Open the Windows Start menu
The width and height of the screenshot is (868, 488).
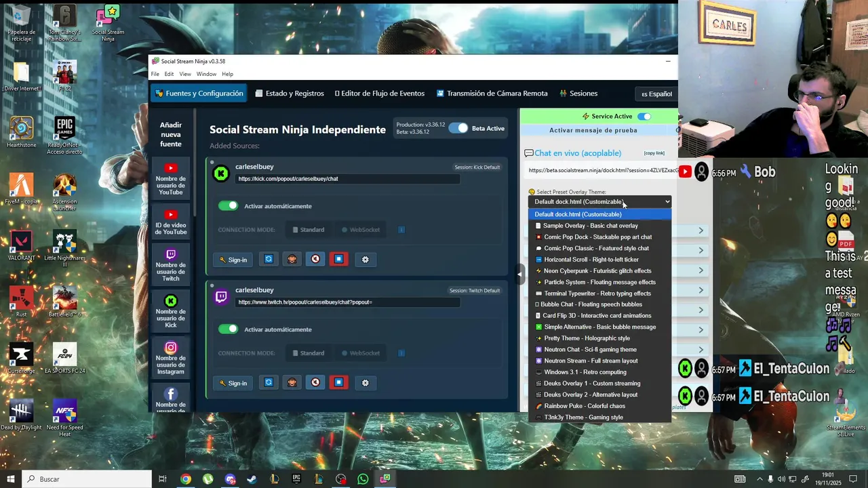tap(11, 479)
